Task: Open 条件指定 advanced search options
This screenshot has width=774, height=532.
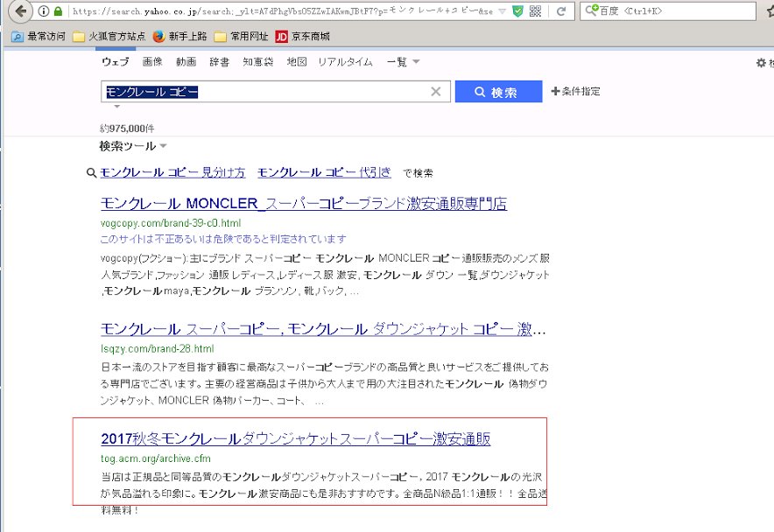Action: [x=575, y=91]
